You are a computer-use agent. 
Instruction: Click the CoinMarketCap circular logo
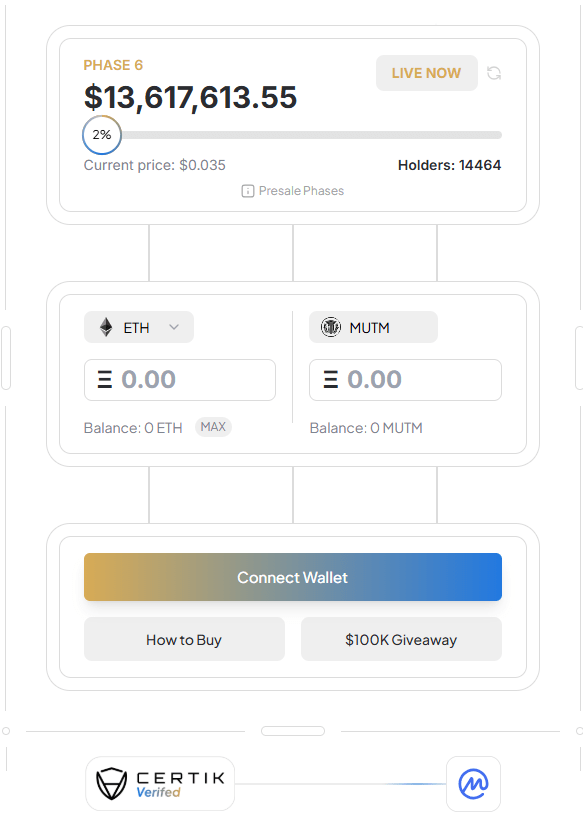click(x=473, y=784)
